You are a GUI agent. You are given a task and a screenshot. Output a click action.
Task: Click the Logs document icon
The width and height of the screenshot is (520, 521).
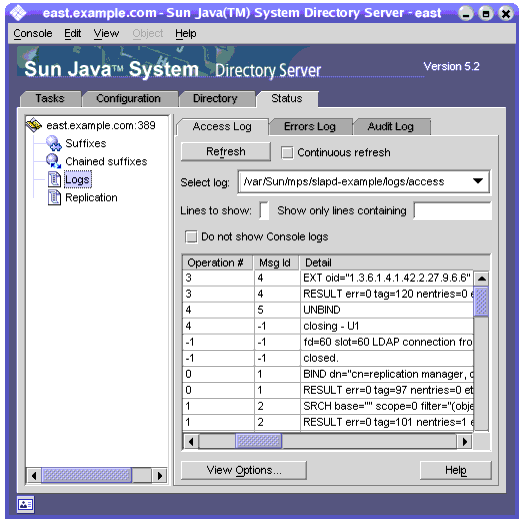click(54, 179)
